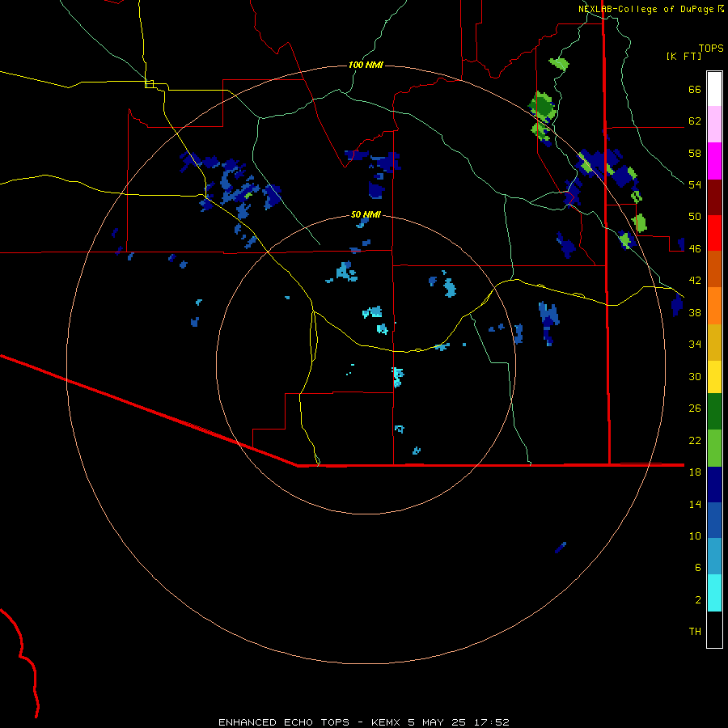Viewport: 728px width, 728px height.
Task: Click the light green legend swatch
Action: pyautogui.click(x=714, y=448)
